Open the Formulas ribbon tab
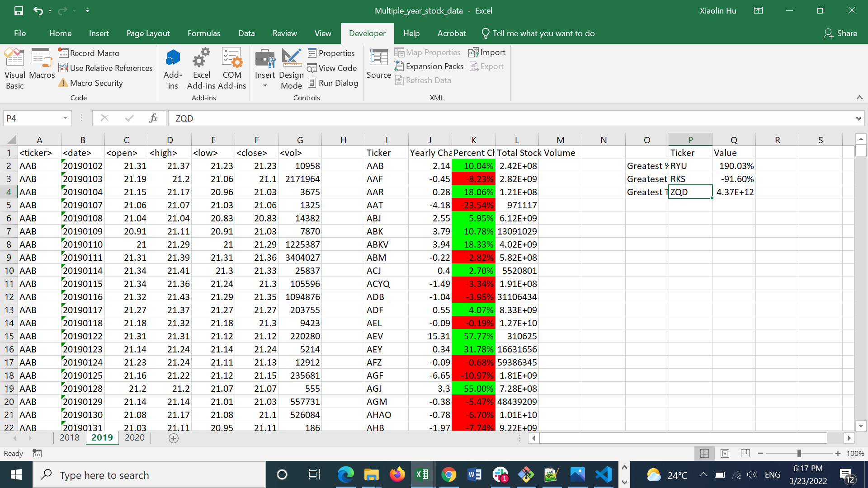The height and width of the screenshot is (488, 868). 204,33
